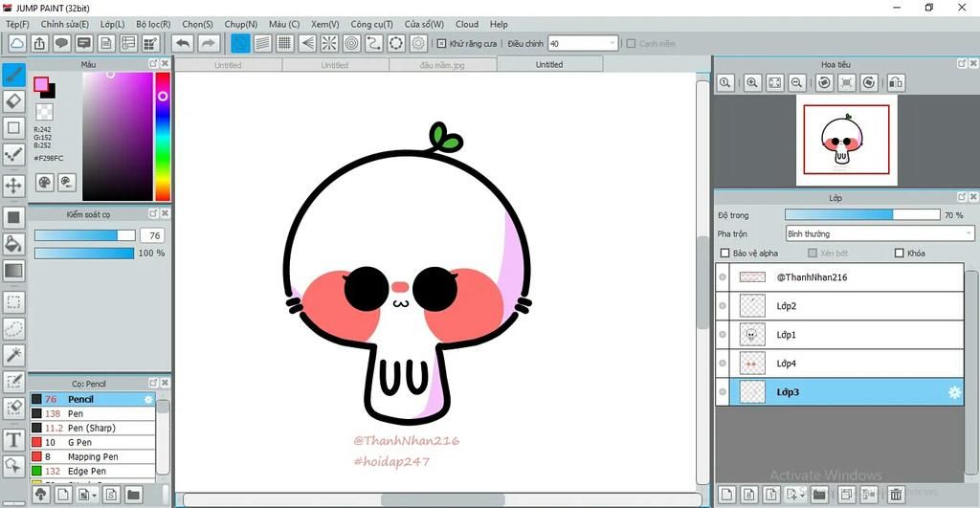
Task: Toggle Cạnh mềm checkbox
Action: click(631, 44)
